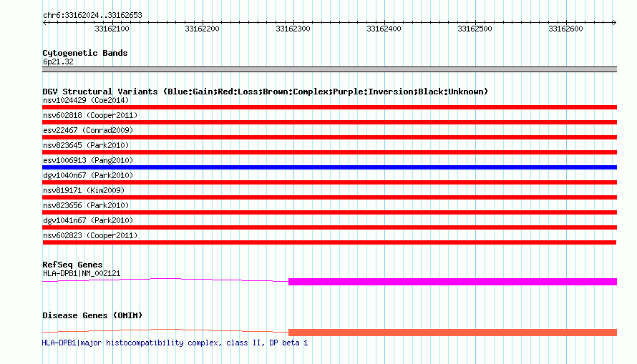This screenshot has width=637, height=364.
Task: Select the HLA-DPB1|NM_002121 gene label
Action: point(82,273)
